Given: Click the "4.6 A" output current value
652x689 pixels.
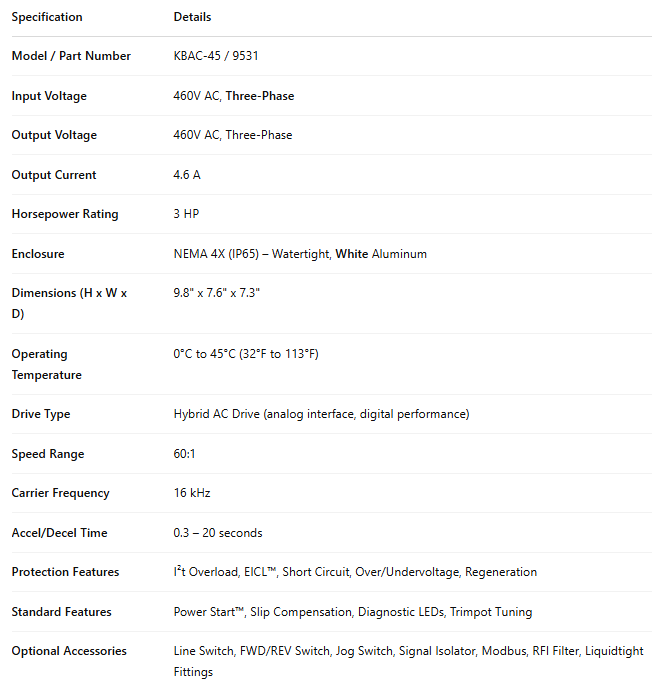Looking at the screenshot, I should [187, 175].
